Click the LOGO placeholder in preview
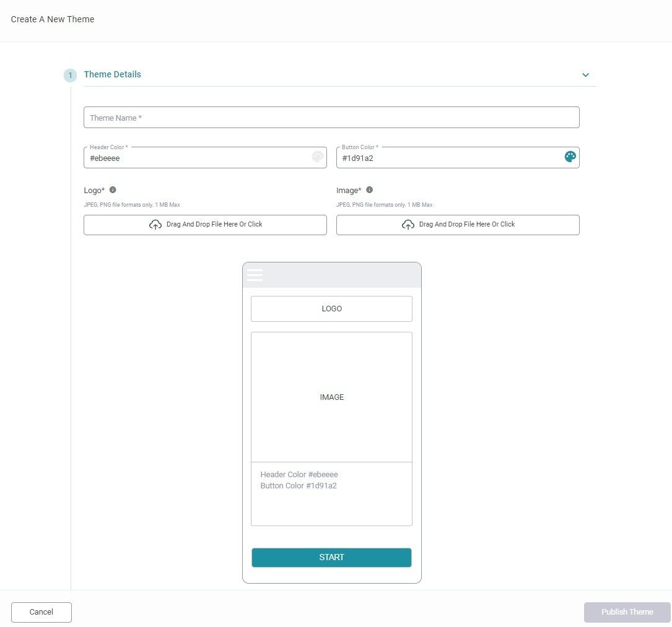Screen dimensions: 672x627 (x=331, y=309)
